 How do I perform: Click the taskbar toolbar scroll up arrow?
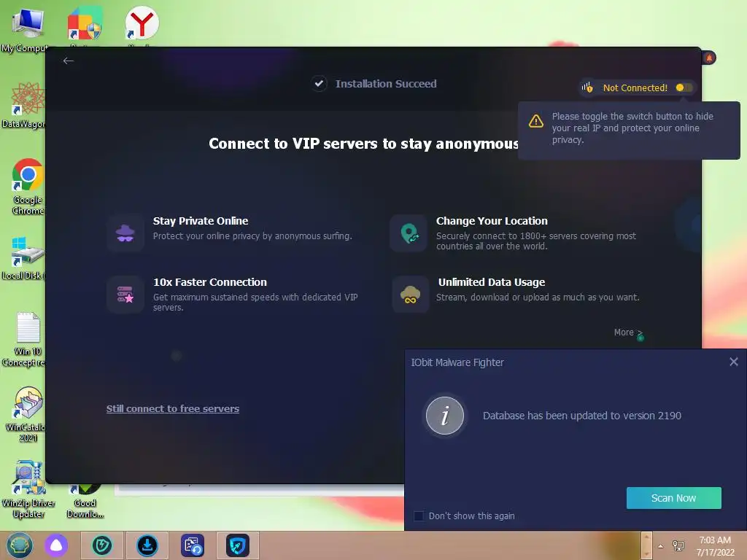pos(646,539)
